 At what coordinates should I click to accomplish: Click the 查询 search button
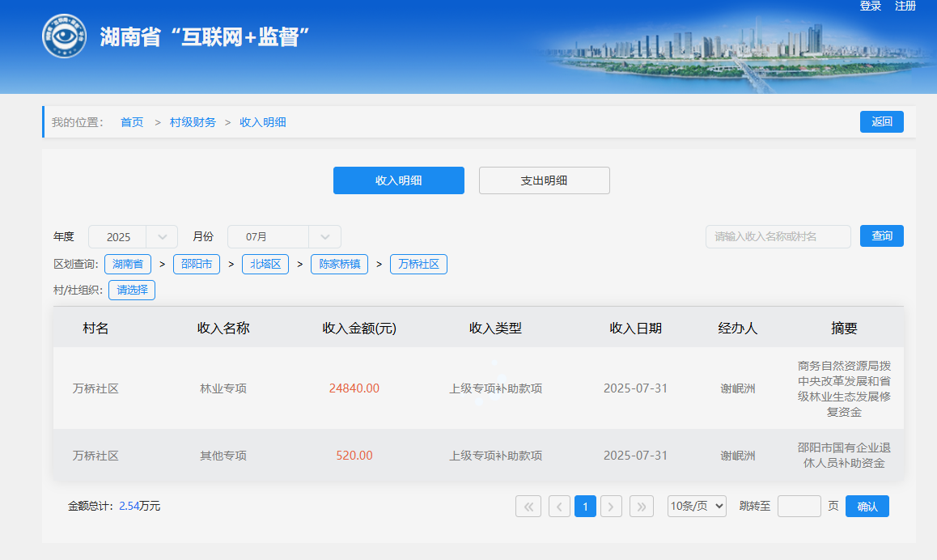tap(881, 236)
